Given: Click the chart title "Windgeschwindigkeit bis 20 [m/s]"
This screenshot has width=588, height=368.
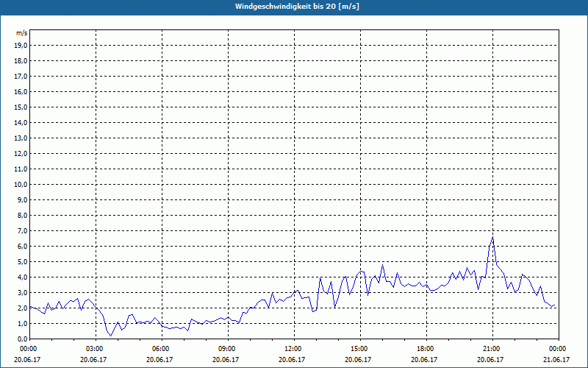Looking at the screenshot, I should click(x=297, y=7).
